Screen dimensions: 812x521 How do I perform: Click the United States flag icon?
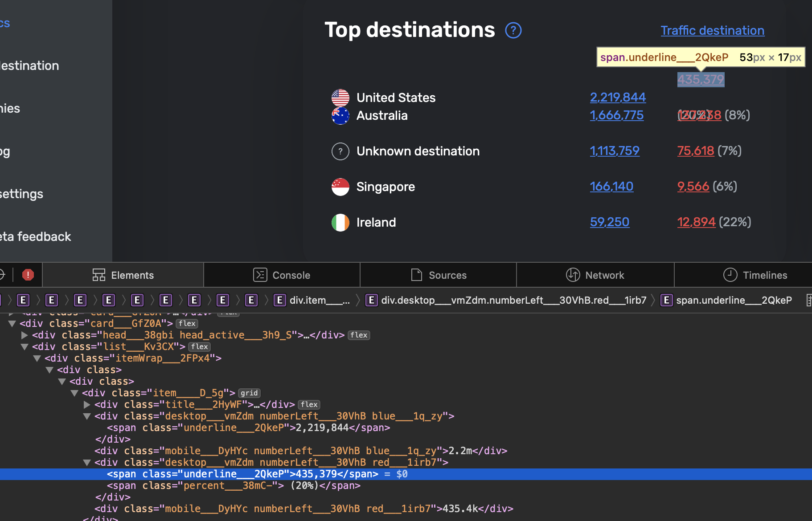click(340, 98)
